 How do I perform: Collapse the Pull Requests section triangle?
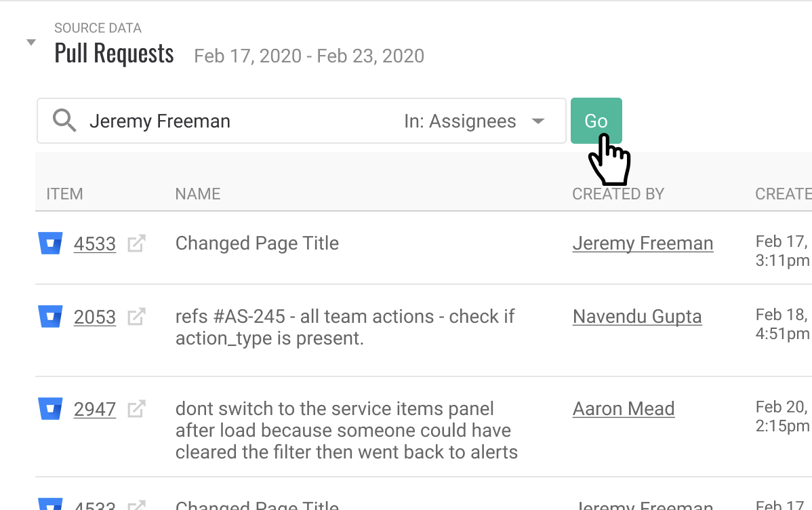(31, 43)
